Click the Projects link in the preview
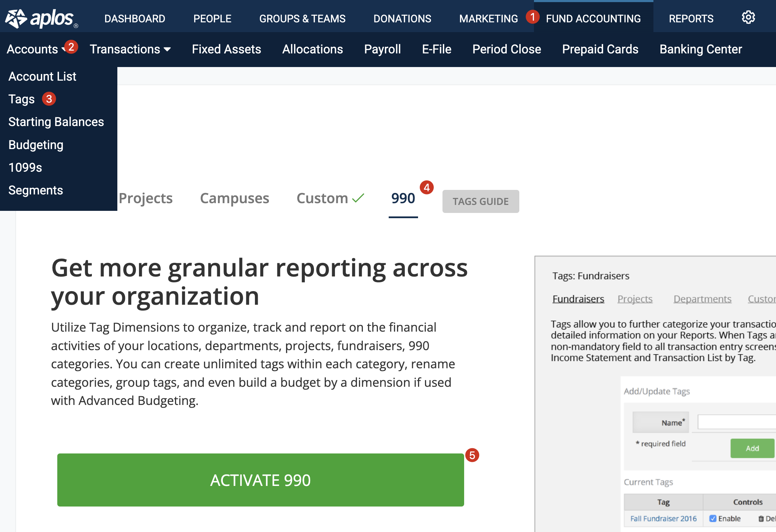The width and height of the screenshot is (776, 532). point(635,299)
